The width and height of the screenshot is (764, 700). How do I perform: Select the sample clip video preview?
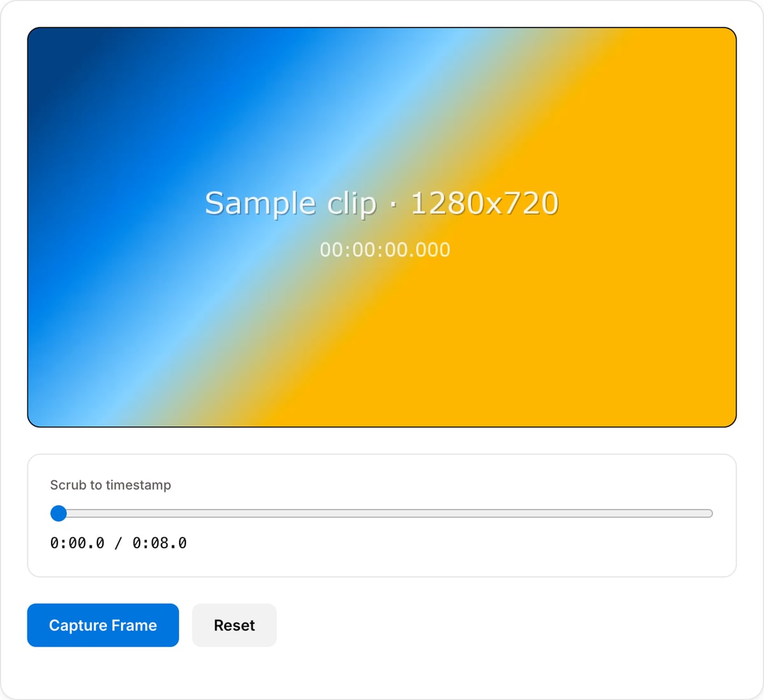pos(382,227)
